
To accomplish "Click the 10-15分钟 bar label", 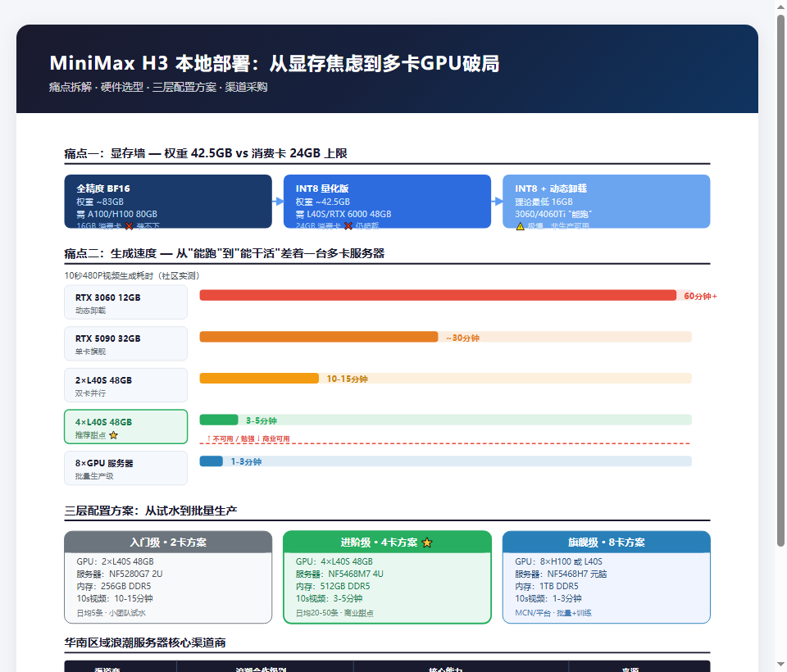I will [347, 379].
